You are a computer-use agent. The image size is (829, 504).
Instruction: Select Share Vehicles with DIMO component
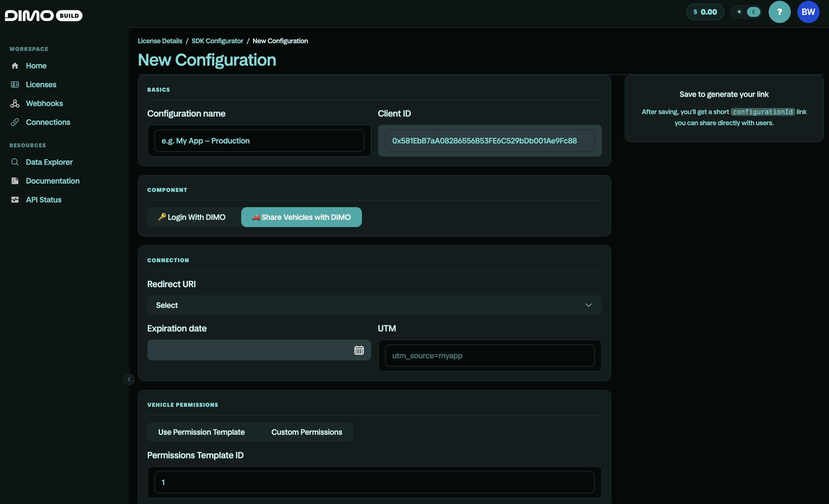pos(301,217)
